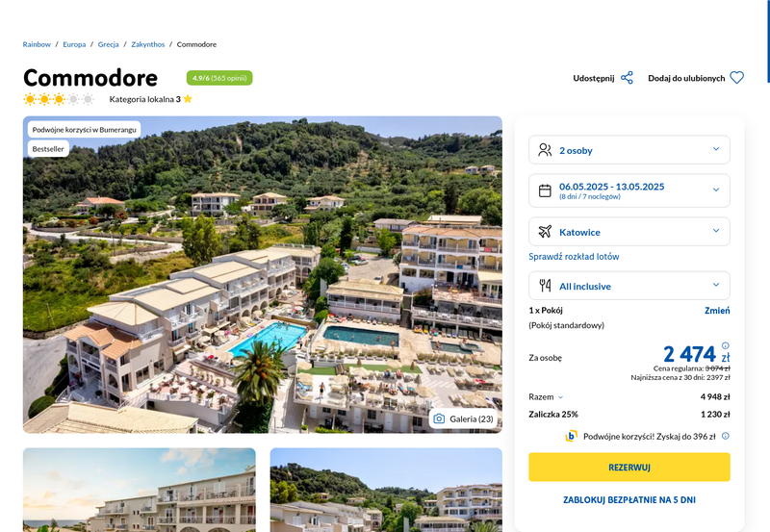
Task: Open the main aerial hotel photo
Action: click(x=262, y=275)
